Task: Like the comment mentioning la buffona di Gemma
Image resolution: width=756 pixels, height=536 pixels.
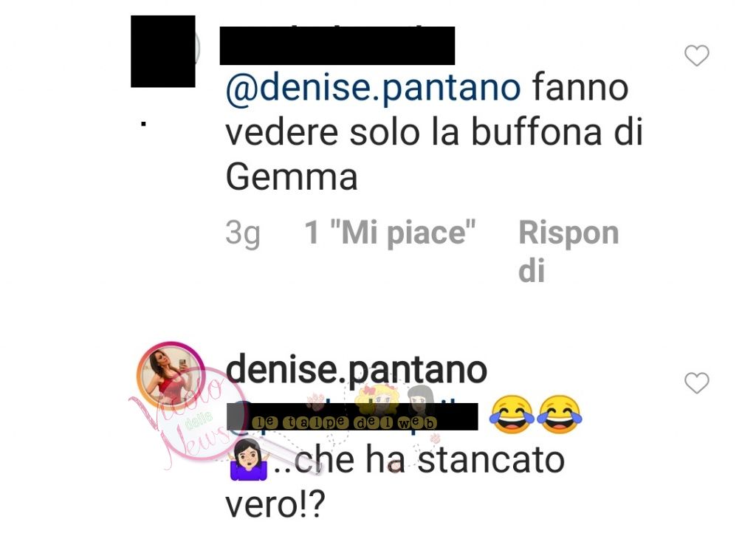Action: (697, 55)
